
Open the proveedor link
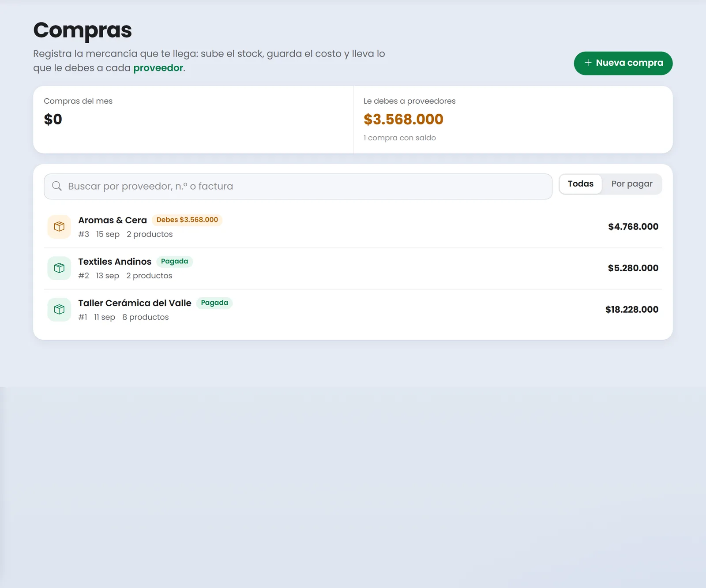click(x=158, y=68)
